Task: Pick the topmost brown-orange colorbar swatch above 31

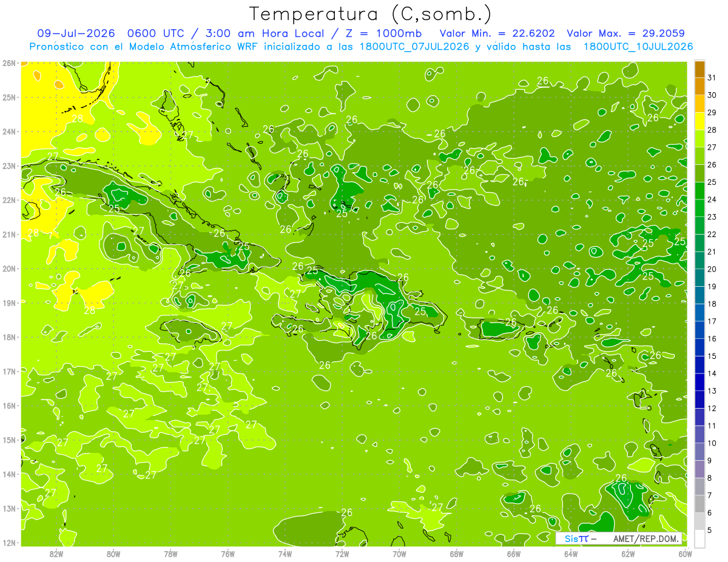Action: [x=699, y=69]
